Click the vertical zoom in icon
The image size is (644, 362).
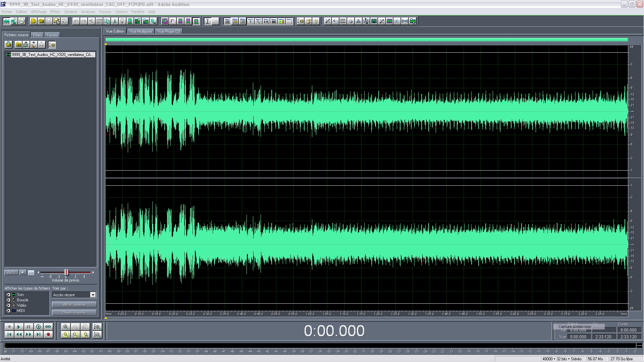(97, 327)
